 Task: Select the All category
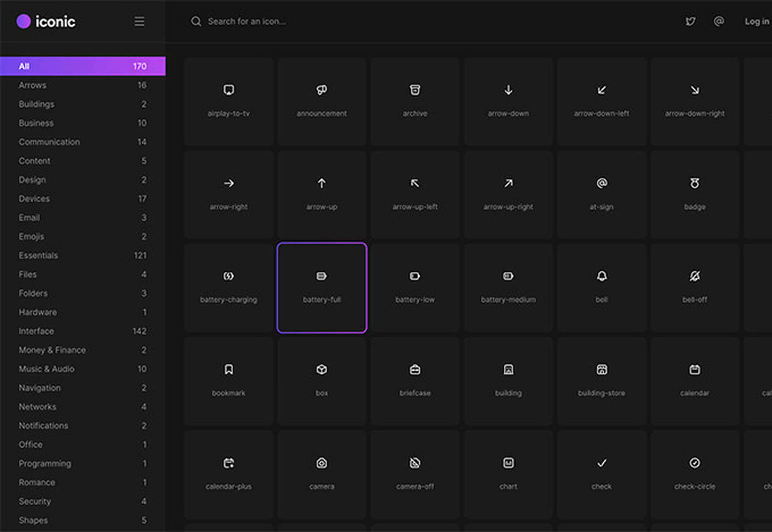(x=83, y=66)
